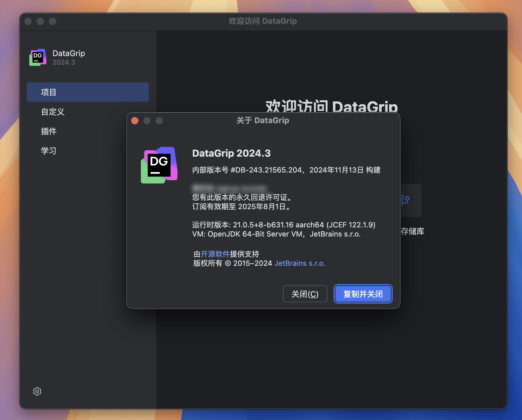Click the build number #DB-243.21565.204 line
The image size is (522, 420).
tap(286, 170)
